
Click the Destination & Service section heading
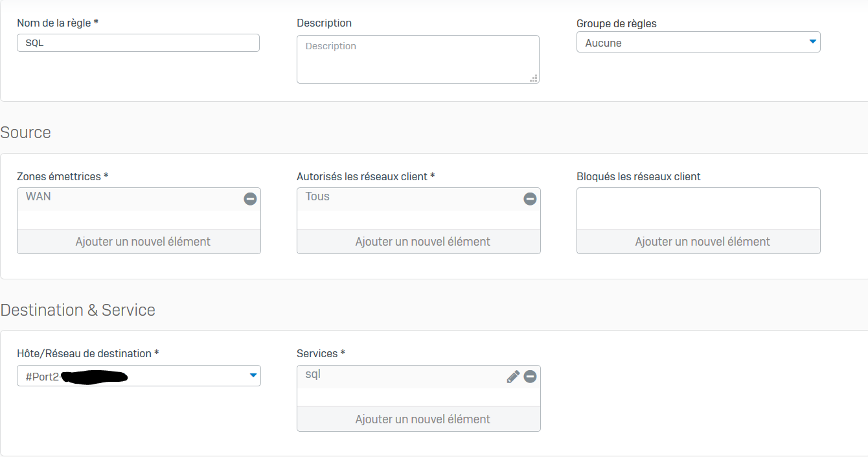pos(78,310)
